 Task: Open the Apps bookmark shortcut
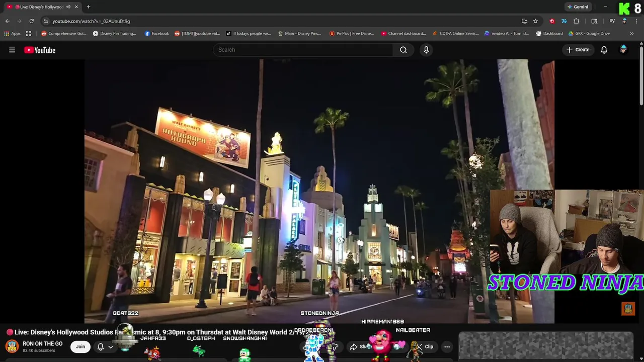pyautogui.click(x=12, y=34)
